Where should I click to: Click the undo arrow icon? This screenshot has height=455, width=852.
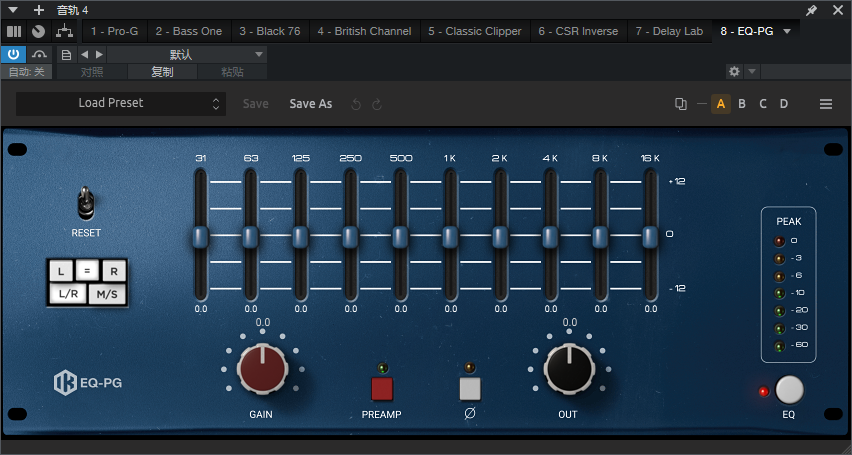click(x=356, y=104)
